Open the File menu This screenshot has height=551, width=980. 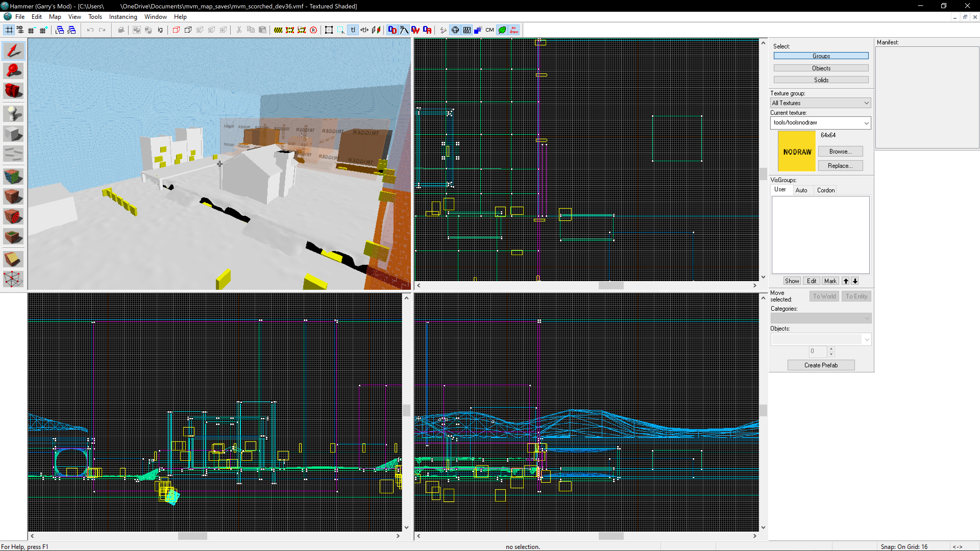coord(20,17)
